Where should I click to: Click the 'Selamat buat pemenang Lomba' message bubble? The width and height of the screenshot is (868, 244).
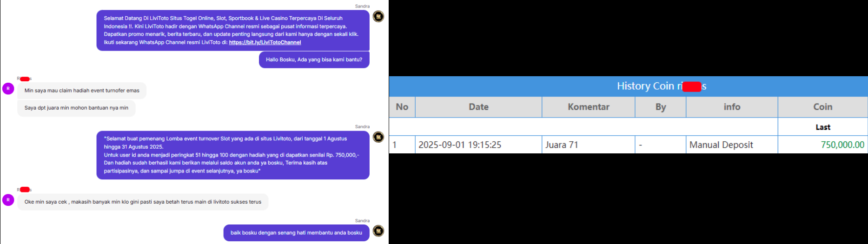tap(233, 155)
